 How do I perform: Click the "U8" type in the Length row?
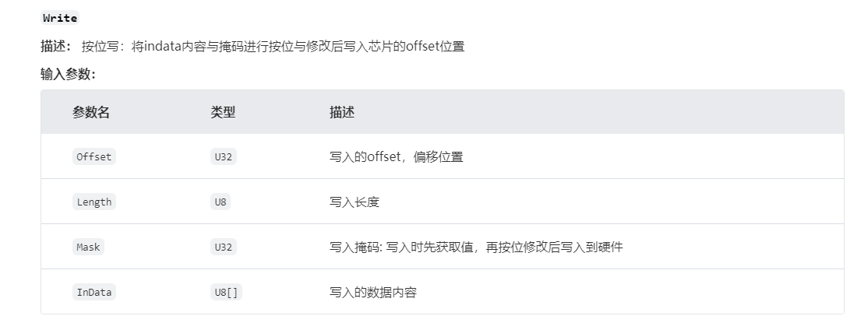point(221,202)
